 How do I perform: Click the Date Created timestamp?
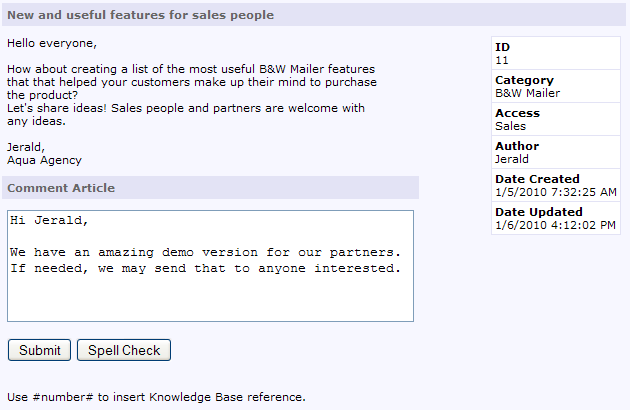tap(556, 192)
